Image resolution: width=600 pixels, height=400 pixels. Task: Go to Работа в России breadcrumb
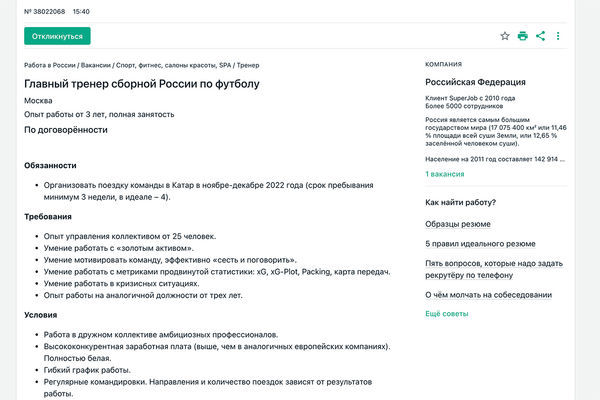(51, 65)
